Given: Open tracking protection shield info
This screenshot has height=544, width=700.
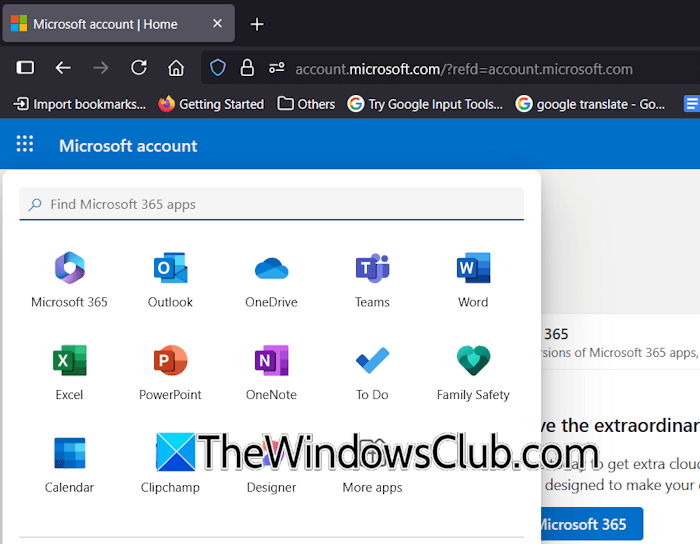Looking at the screenshot, I should click(218, 68).
